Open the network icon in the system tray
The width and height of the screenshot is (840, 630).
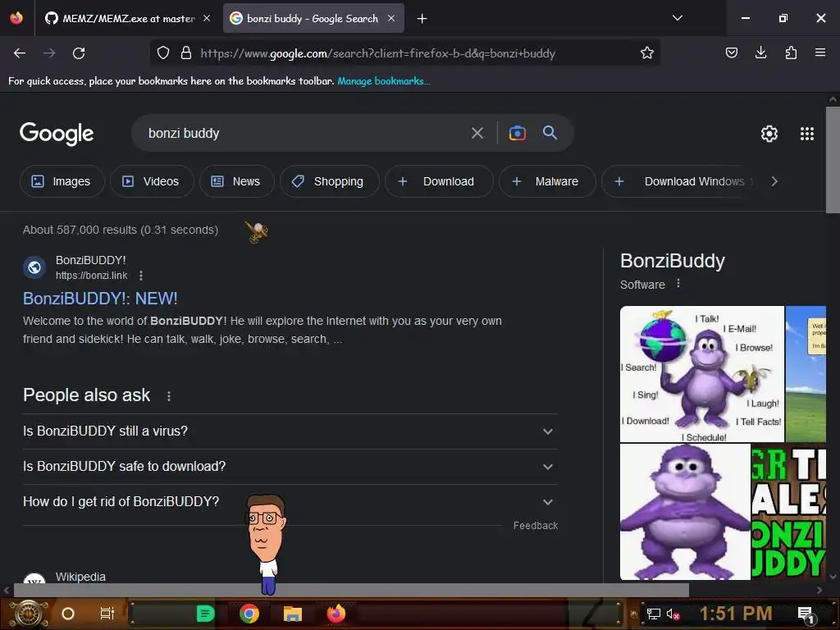(x=654, y=614)
